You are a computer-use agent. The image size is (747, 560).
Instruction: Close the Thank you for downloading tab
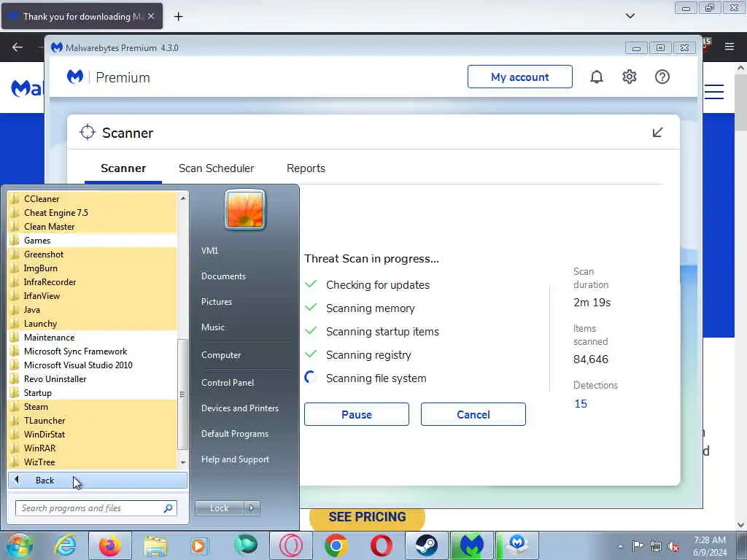tap(150, 16)
